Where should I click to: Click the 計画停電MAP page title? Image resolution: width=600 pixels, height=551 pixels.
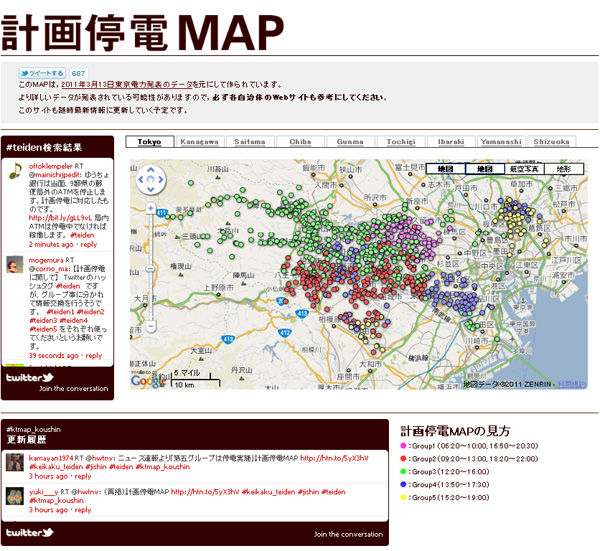coord(142,33)
